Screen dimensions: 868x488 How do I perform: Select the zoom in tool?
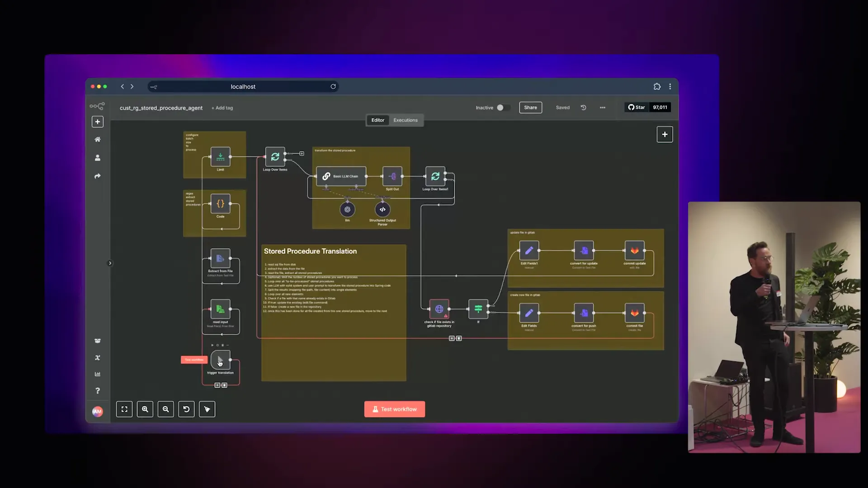click(145, 409)
